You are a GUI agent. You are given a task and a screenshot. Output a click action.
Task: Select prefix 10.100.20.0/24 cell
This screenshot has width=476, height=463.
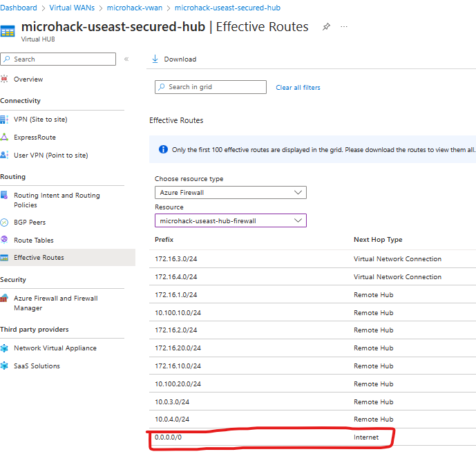(x=178, y=384)
